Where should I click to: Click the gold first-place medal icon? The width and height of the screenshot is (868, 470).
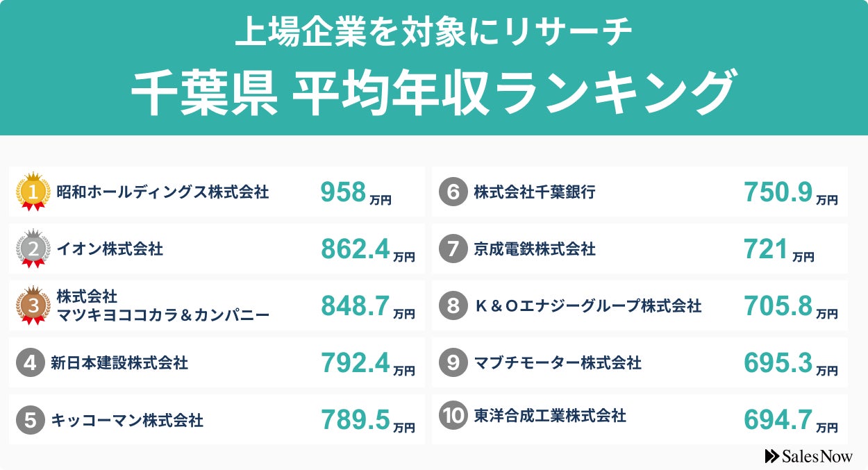point(33,192)
